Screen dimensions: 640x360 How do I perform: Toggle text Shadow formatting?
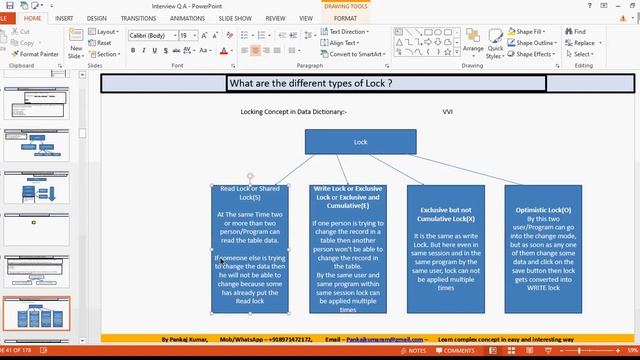[x=165, y=51]
